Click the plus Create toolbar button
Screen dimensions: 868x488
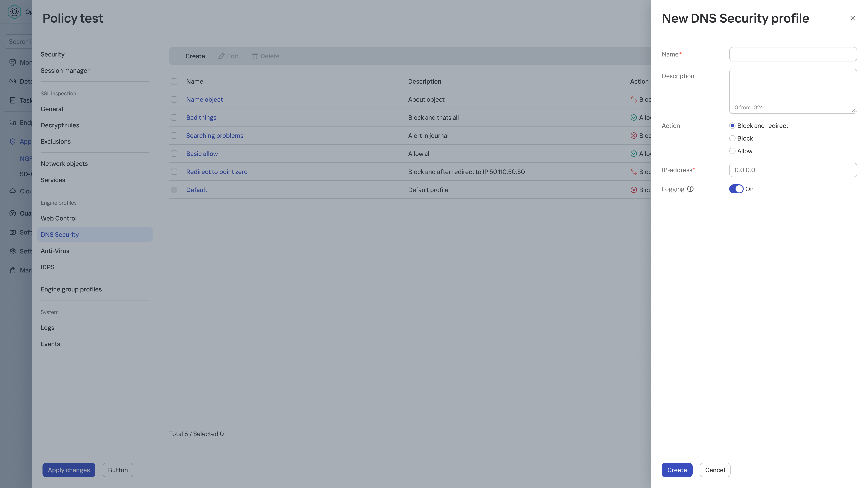click(191, 56)
